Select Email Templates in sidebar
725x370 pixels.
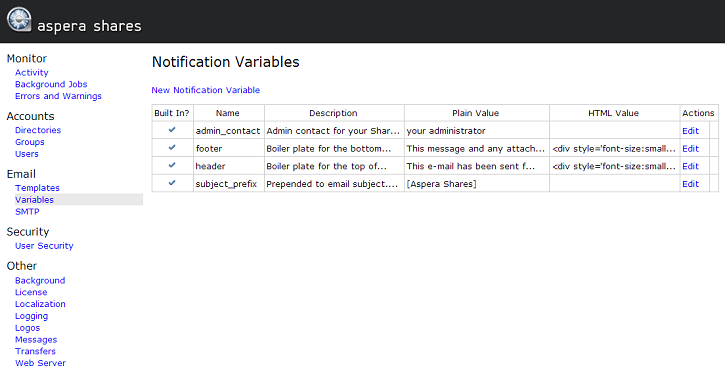pyautogui.click(x=37, y=188)
